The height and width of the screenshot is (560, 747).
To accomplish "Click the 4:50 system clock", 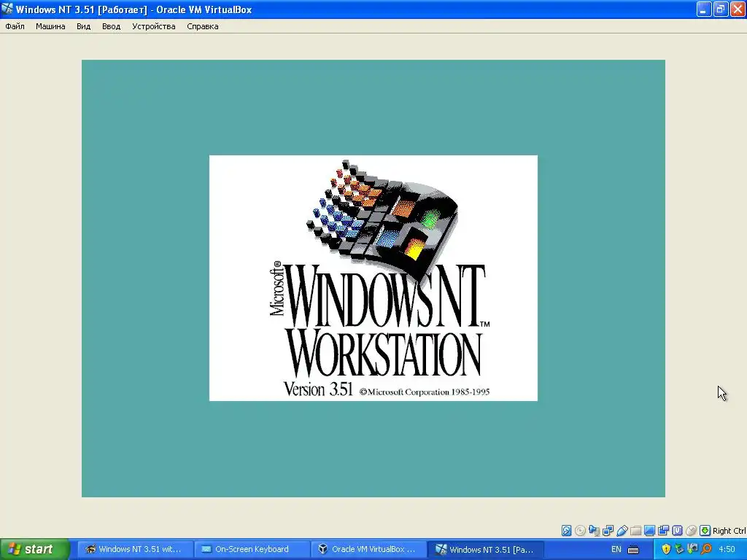I will (727, 550).
